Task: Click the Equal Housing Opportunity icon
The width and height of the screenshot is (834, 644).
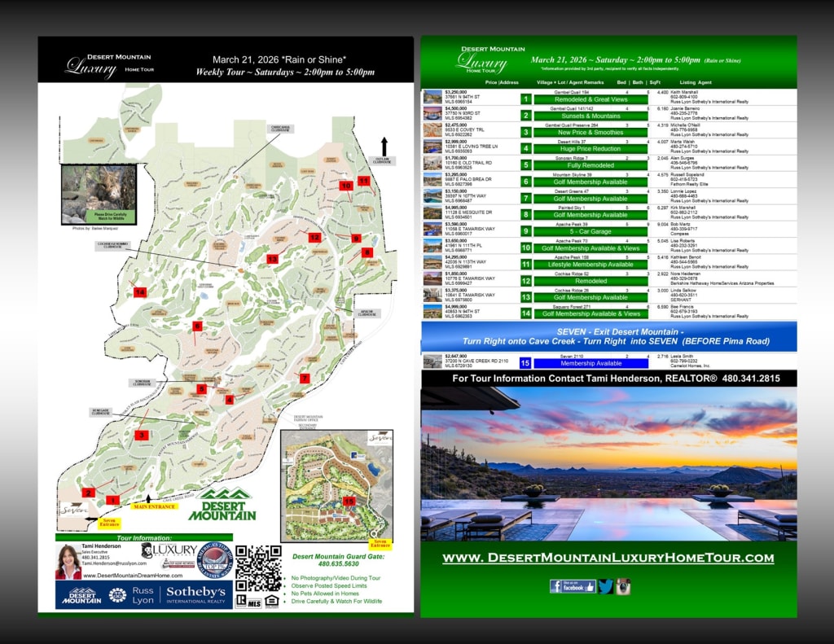Action: pos(272,602)
